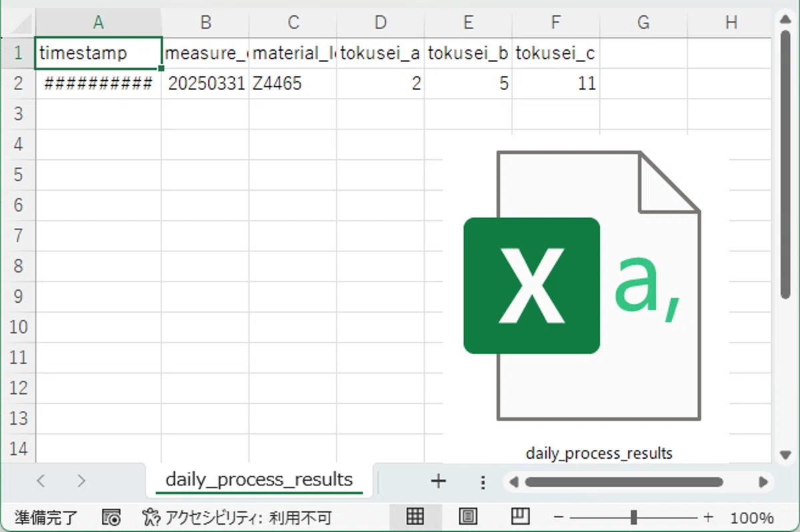800x532 pixels.
Task: Switch to Normal view grid icon
Action: pos(415,517)
